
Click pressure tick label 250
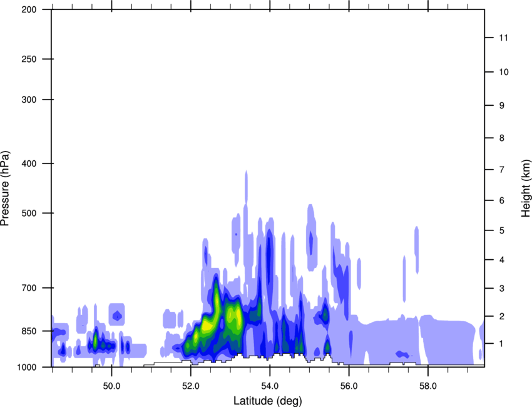point(29,59)
